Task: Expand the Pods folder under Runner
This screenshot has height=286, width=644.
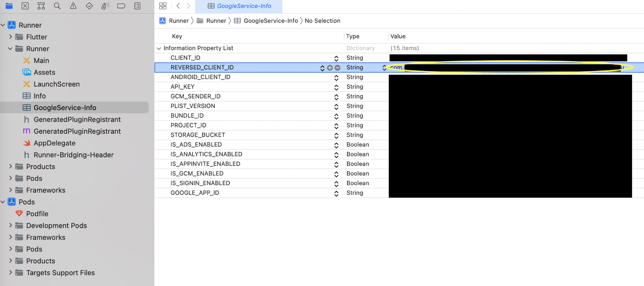Action: 10,178
